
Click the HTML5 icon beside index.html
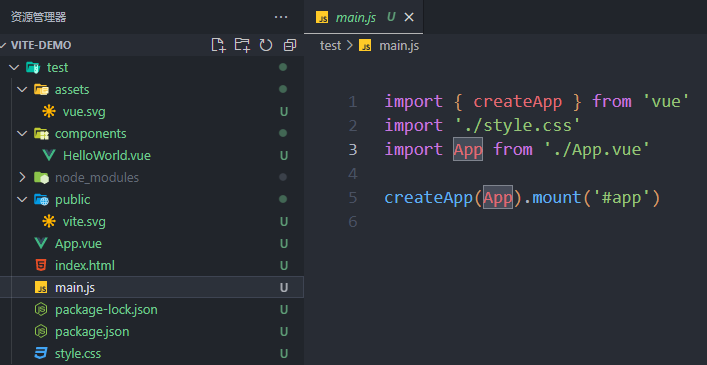[x=41, y=265]
